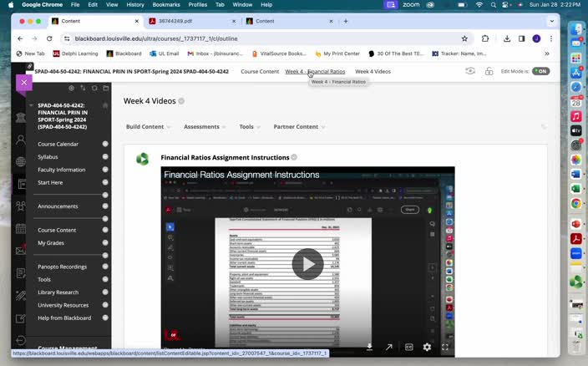Image resolution: width=588 pixels, height=366 pixels.
Task: Expand the Partner Content dropdown
Action: click(299, 127)
